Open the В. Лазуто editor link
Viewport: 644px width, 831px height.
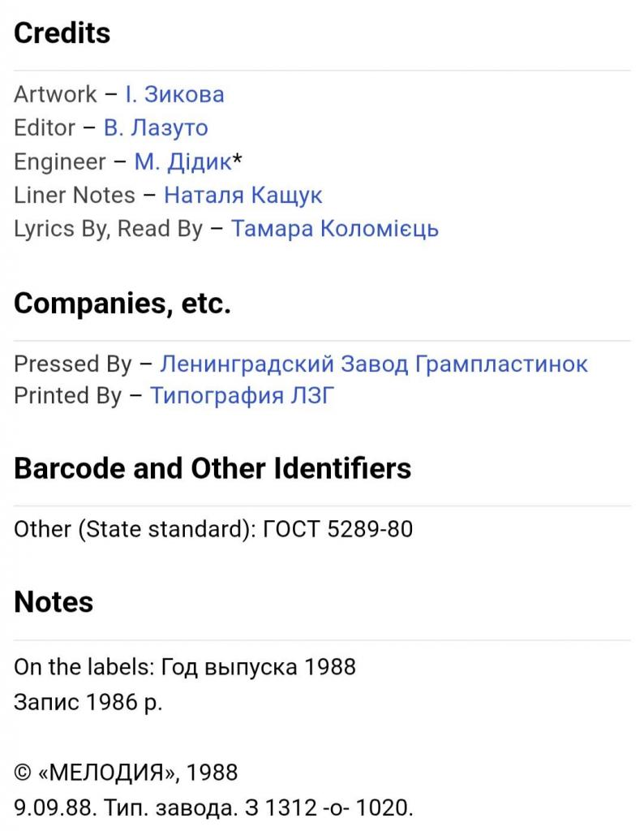156,127
